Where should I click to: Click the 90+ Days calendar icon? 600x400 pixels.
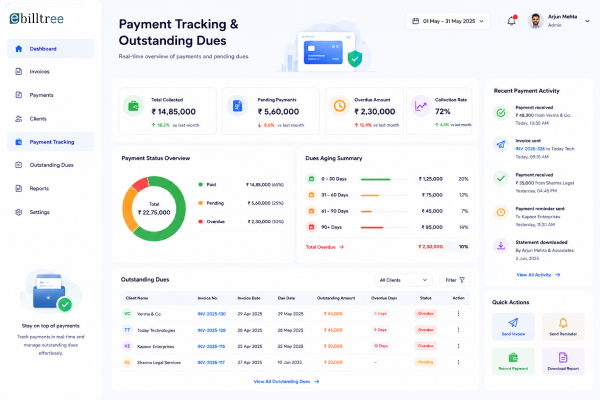click(311, 227)
